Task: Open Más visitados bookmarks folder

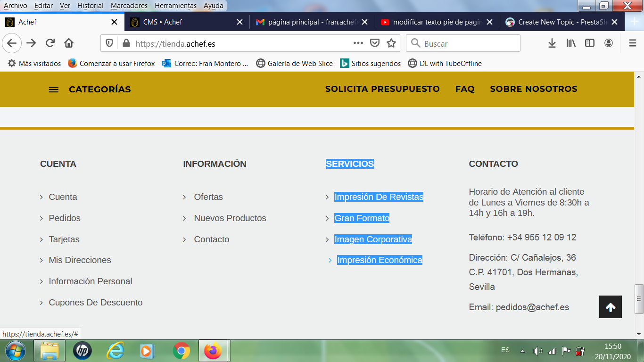Action: tap(34, 63)
